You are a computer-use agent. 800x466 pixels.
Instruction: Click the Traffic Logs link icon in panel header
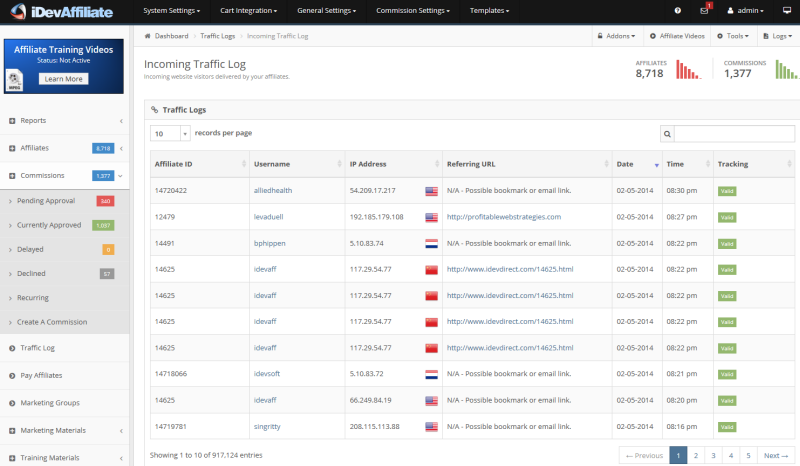[155, 110]
